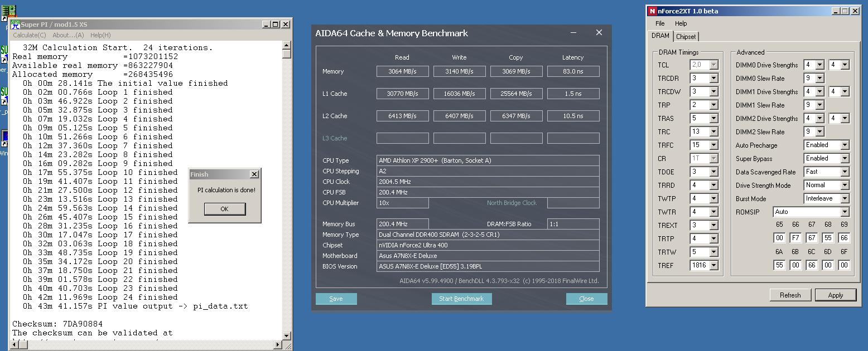
Task: Open the Calculate(C) menu in Super PI
Action: [x=29, y=35]
